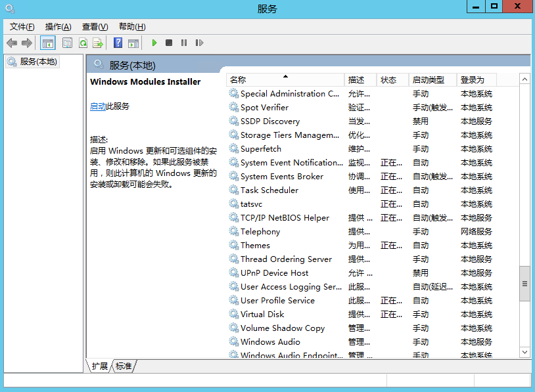Image resolution: width=535 pixels, height=392 pixels.
Task: Click the 正在... status of Task Scheduler
Action: click(x=391, y=190)
